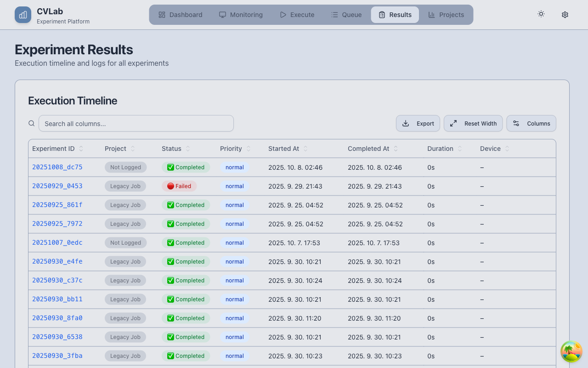Click the CVLab logo icon
588x368 pixels.
click(x=23, y=15)
